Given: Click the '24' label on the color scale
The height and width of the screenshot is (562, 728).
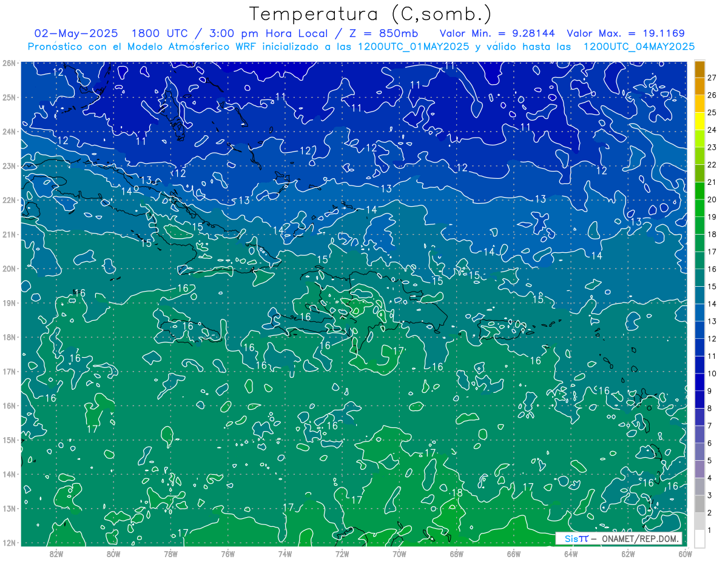Looking at the screenshot, I should click(712, 130).
